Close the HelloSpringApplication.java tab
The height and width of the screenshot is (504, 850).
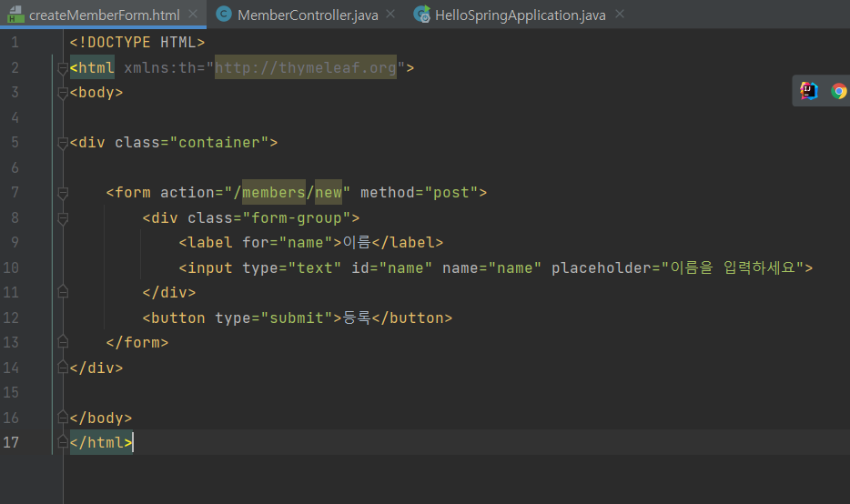tap(620, 15)
